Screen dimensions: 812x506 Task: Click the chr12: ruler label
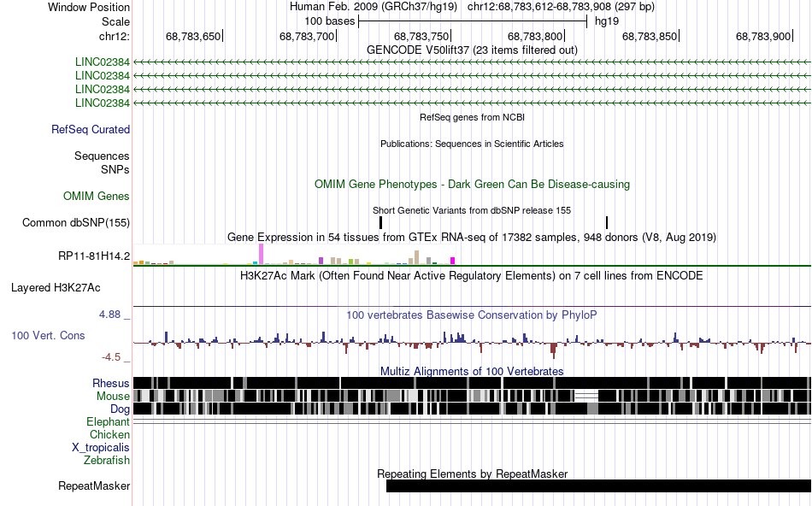click(114, 36)
